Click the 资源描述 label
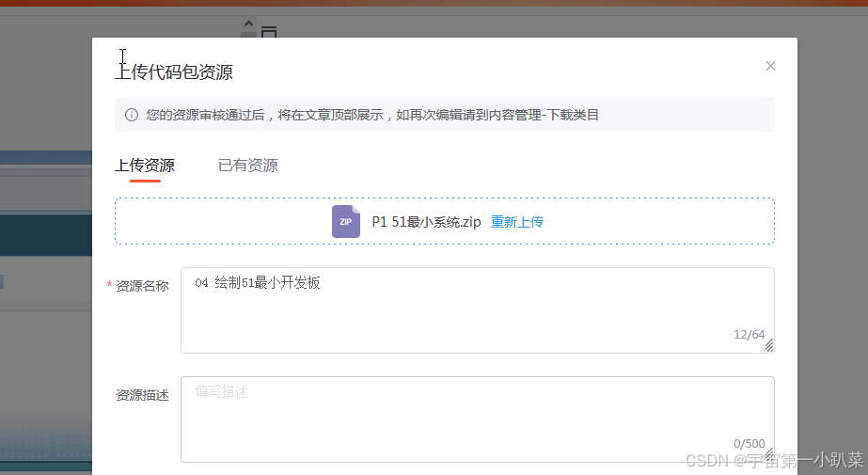 pos(142,395)
